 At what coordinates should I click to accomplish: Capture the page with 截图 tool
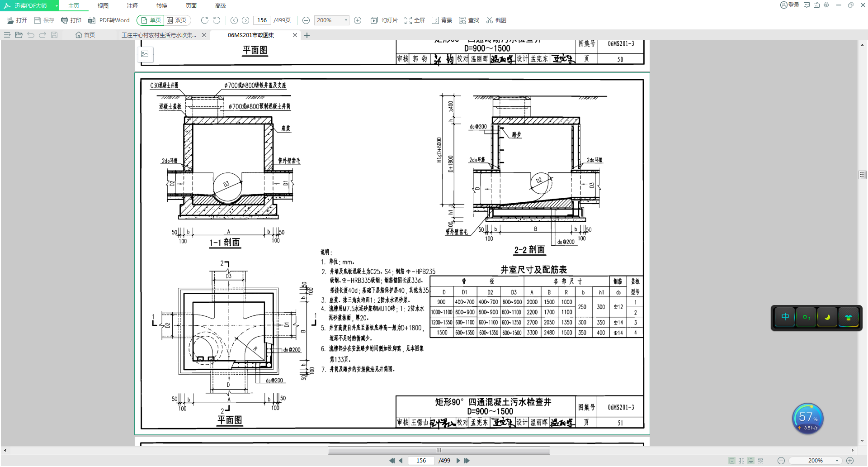click(x=496, y=20)
